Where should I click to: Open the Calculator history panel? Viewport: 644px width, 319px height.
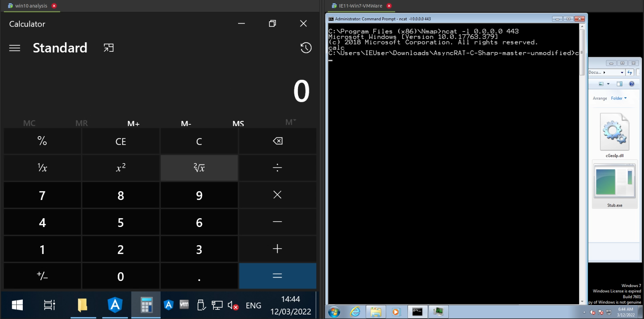point(306,48)
